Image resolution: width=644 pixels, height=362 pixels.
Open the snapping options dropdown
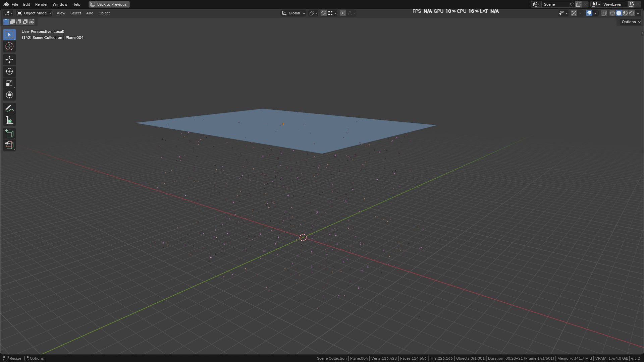tap(332, 13)
